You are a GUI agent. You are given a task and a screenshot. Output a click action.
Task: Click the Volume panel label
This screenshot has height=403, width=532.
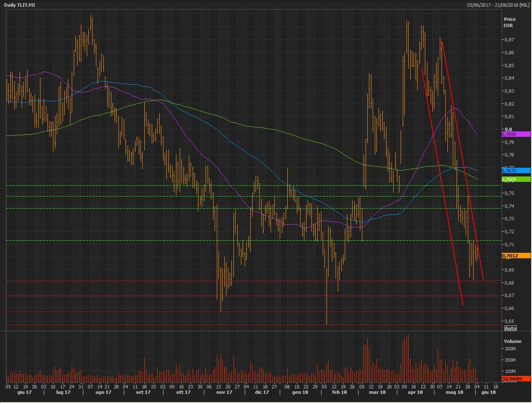pos(512,341)
